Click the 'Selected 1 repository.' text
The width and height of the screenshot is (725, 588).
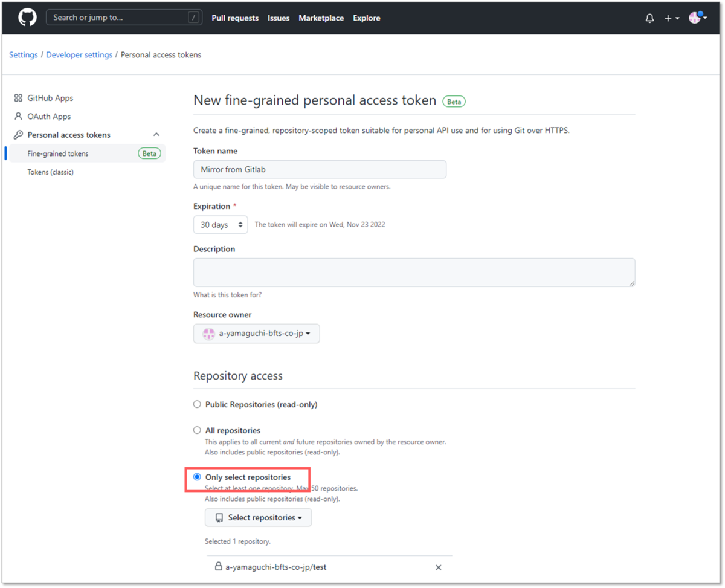[x=238, y=541]
